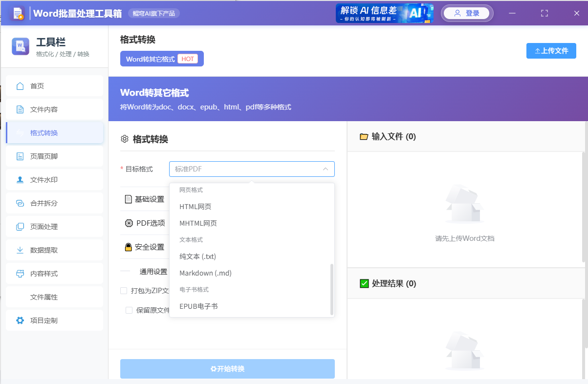Select the 页面处理 page processing icon
The height and width of the screenshot is (384, 588).
[x=20, y=226]
